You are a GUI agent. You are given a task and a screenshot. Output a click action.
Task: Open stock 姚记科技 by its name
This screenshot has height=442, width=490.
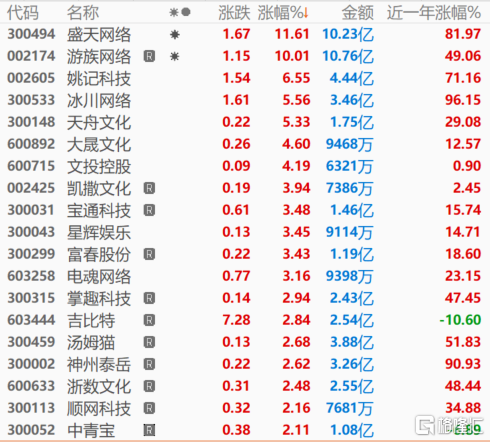click(x=99, y=78)
